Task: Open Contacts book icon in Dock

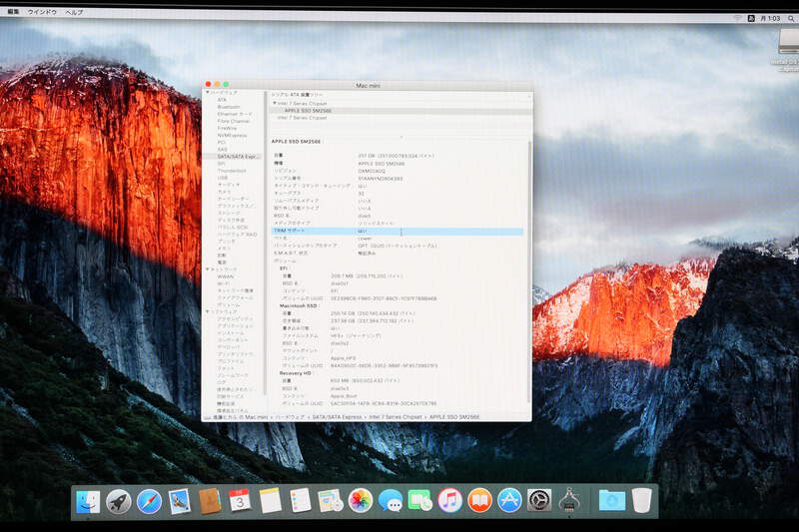Action: pos(210,501)
